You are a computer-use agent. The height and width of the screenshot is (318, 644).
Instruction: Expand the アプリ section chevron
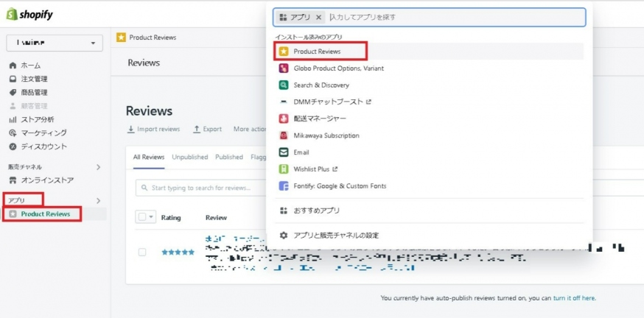point(98,201)
